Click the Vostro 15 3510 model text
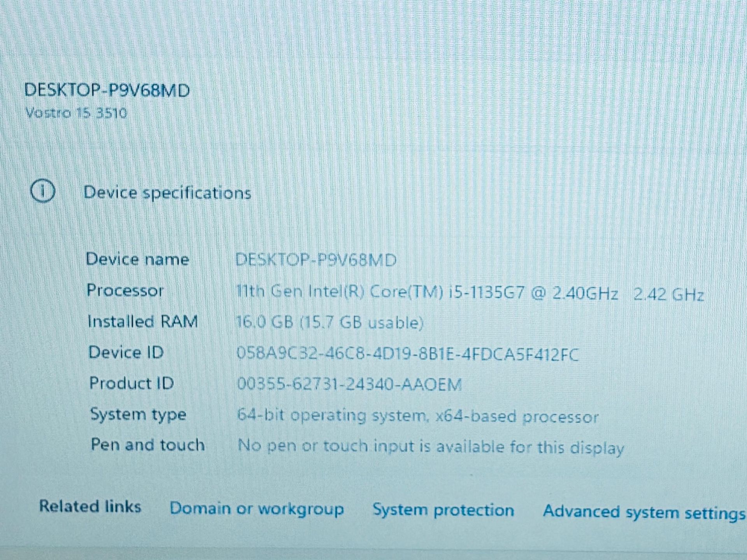This screenshot has height=560, width=747. pyautogui.click(x=76, y=113)
